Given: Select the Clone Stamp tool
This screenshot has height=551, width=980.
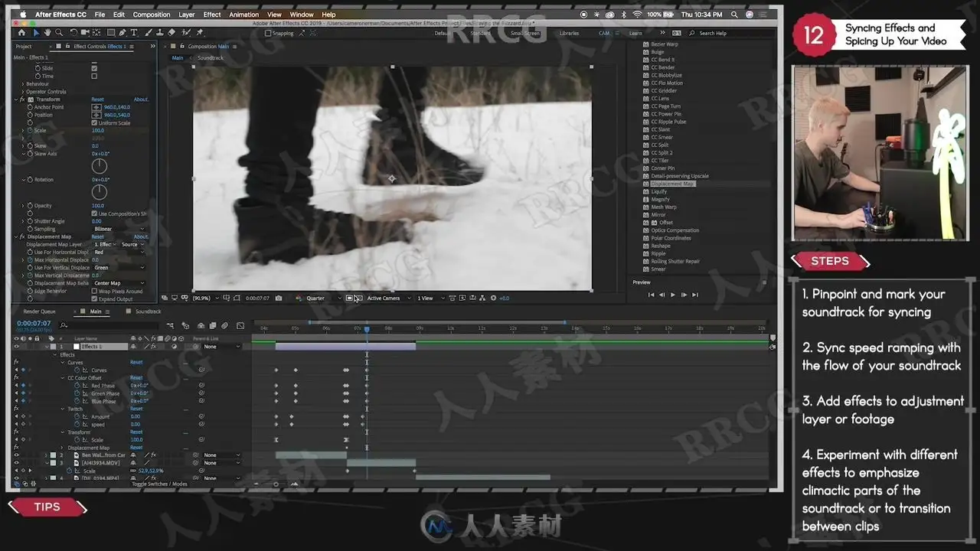Looking at the screenshot, I should coord(158,33).
